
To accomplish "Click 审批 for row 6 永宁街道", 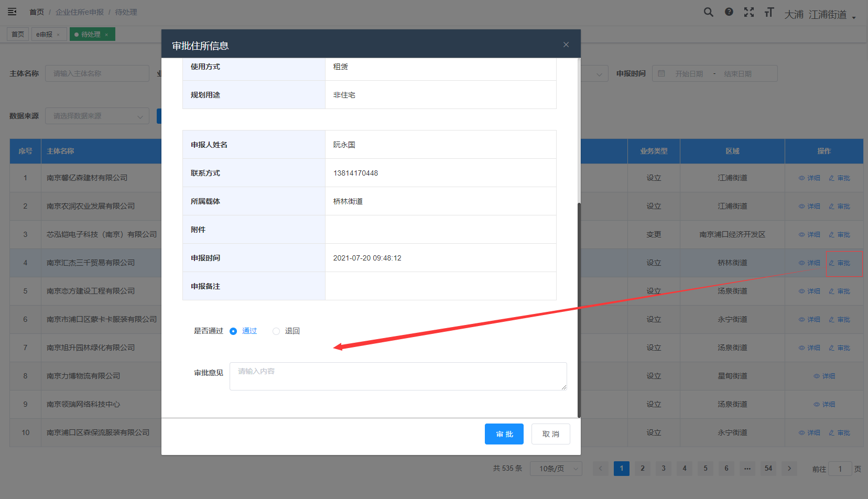I will pyautogui.click(x=840, y=320).
